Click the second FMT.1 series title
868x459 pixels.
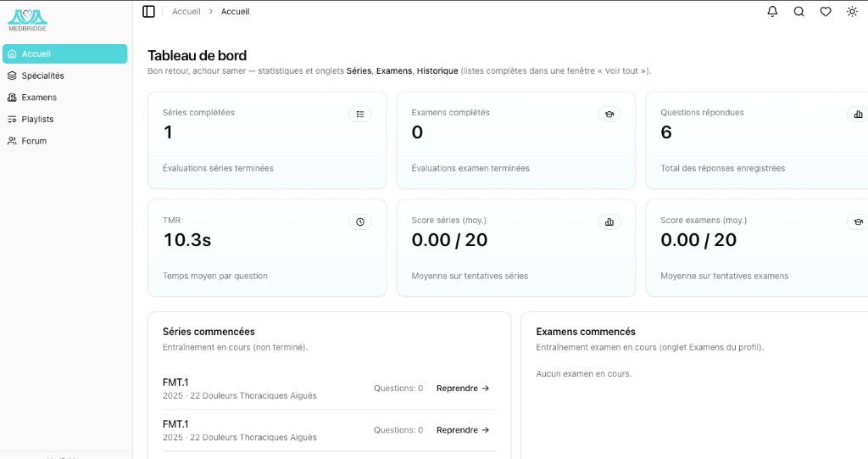pos(175,424)
